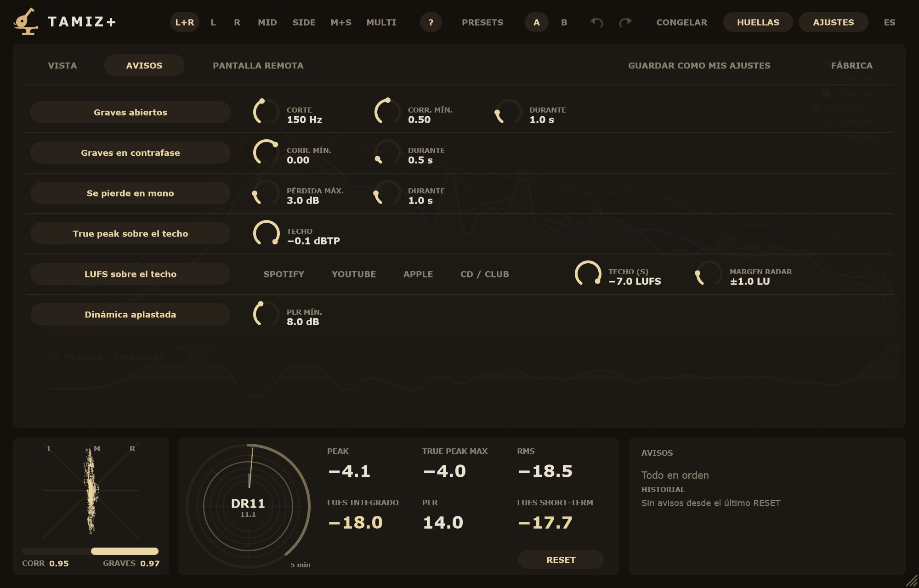Switch to the VISTA tab
This screenshot has height=588, width=919.
(62, 65)
